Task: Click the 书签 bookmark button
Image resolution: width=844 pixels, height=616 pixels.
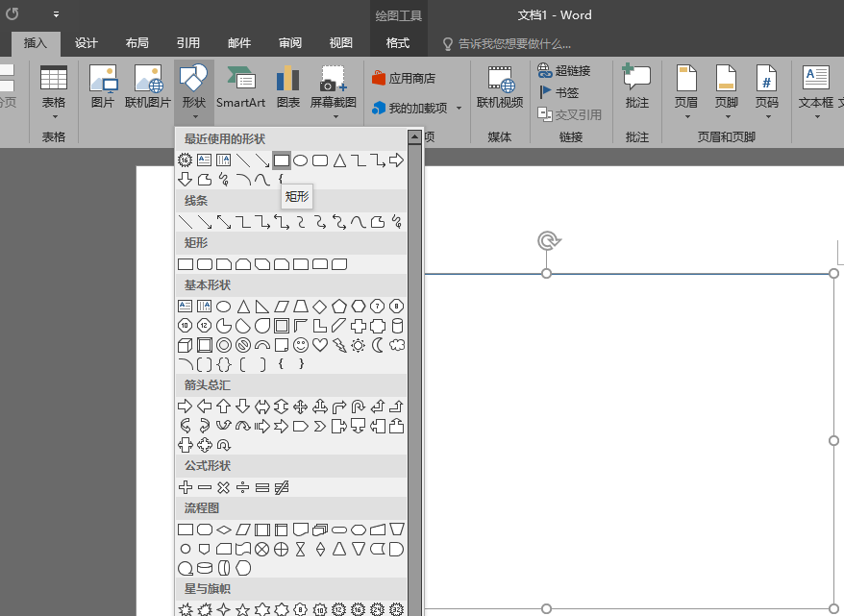Action: 559,92
